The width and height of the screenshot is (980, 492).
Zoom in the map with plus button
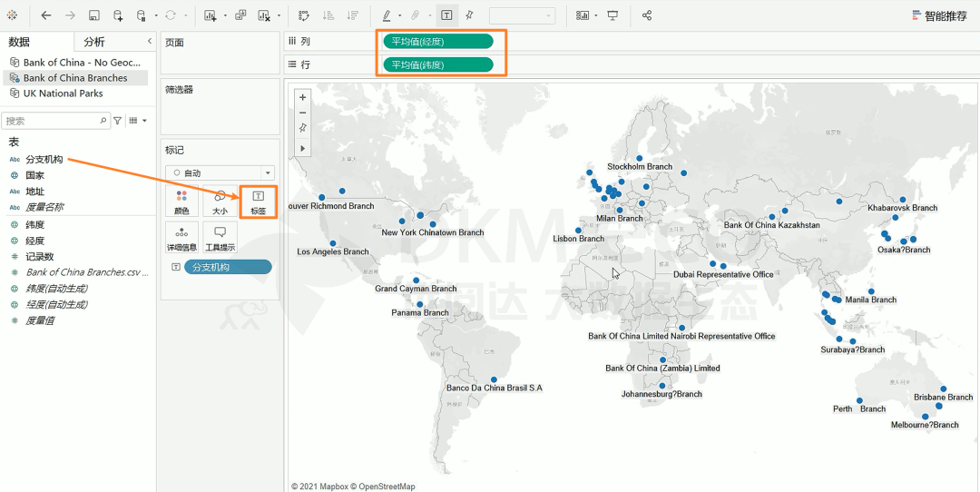(302, 97)
